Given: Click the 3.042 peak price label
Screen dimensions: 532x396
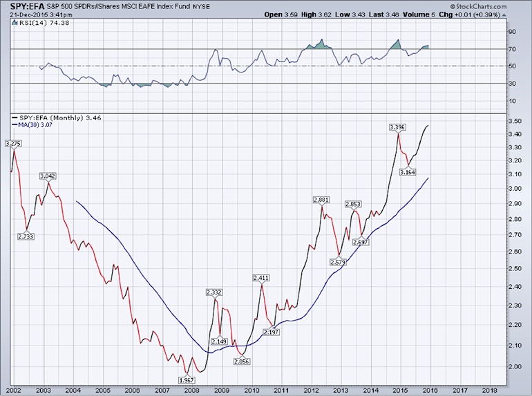Looking at the screenshot, I should coord(48,176).
